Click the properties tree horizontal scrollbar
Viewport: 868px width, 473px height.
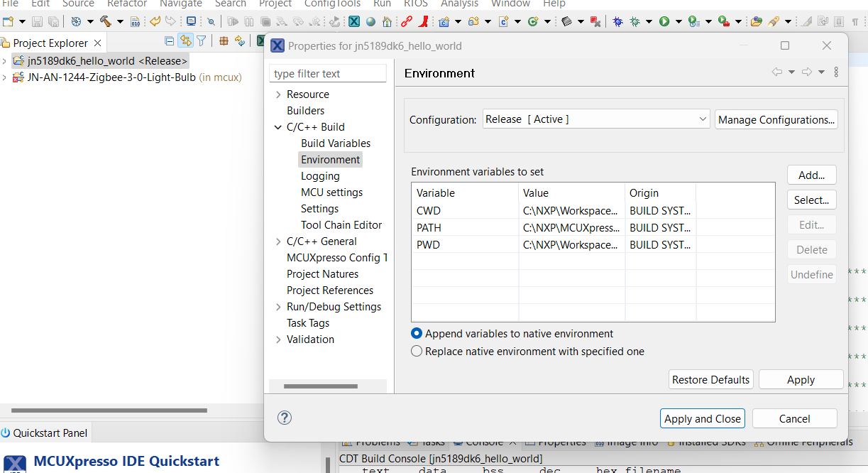click(x=319, y=386)
